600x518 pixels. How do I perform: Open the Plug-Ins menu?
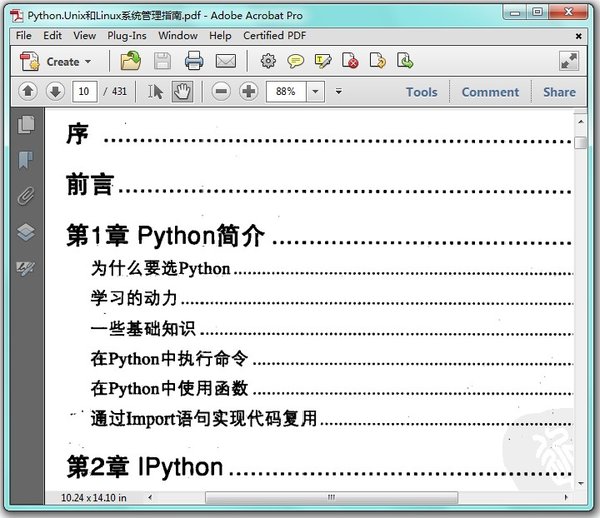pyautogui.click(x=127, y=36)
